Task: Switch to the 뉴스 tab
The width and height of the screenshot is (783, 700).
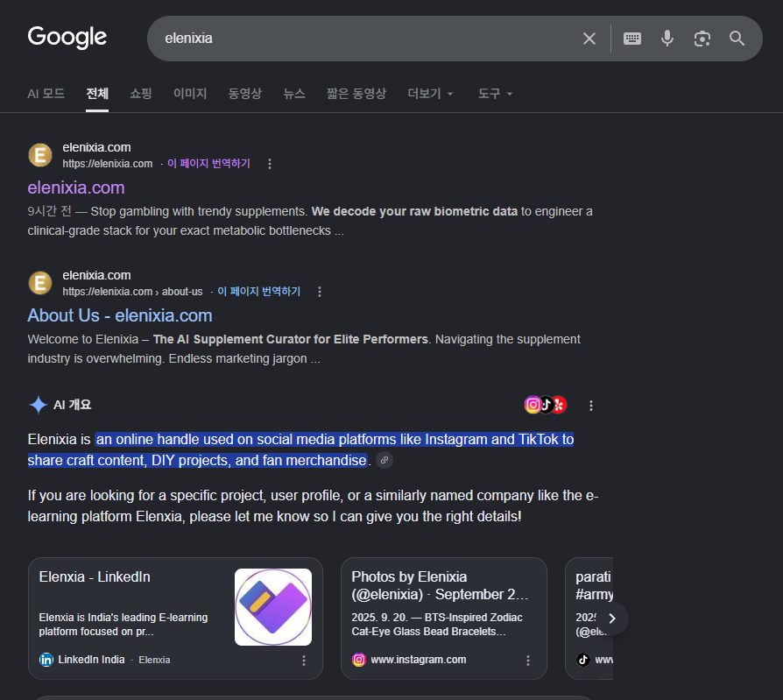Action: pos(294,94)
